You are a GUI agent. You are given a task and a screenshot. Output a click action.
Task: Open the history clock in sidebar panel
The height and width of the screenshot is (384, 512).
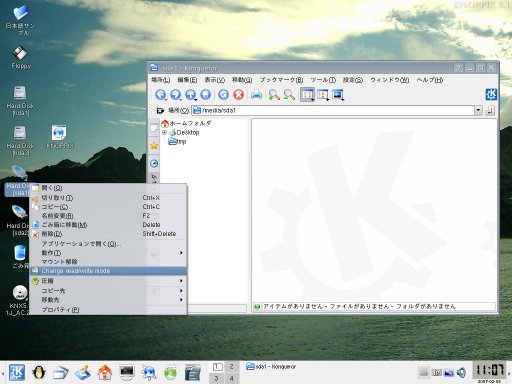point(154,163)
